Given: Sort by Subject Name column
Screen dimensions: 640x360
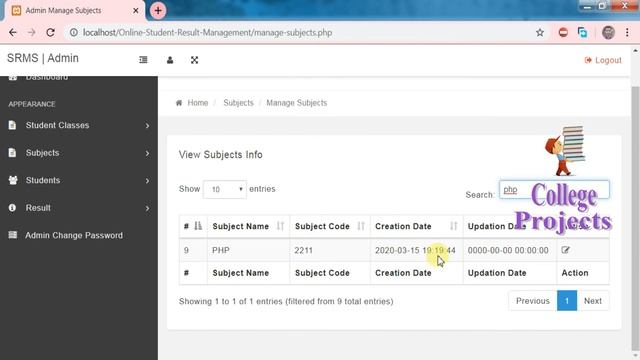Looking at the screenshot, I should point(248,226).
